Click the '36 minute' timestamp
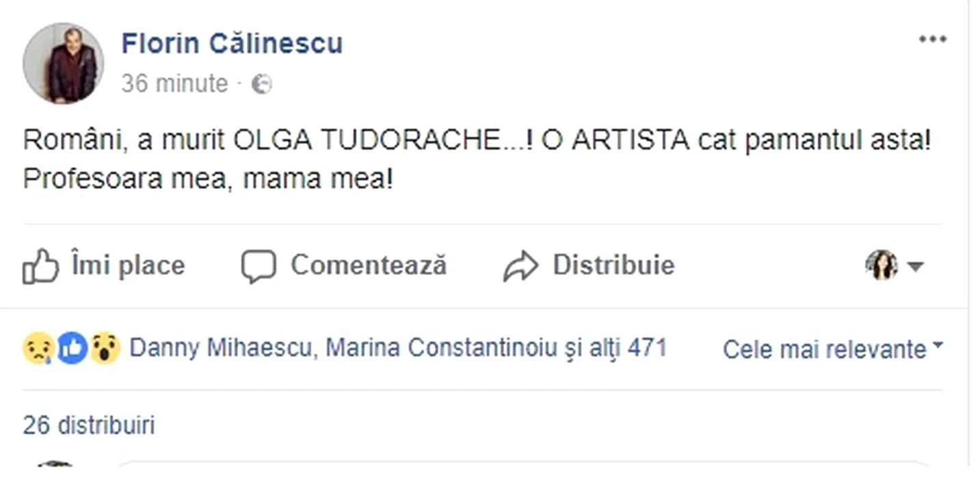Viewport: 980px width, 479px height. [x=174, y=83]
